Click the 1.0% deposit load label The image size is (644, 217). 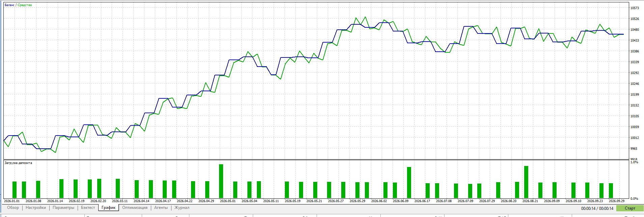(634, 162)
